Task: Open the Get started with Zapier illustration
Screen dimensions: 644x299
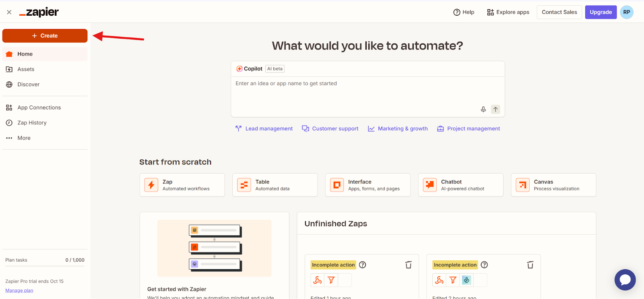Action: 215,248
